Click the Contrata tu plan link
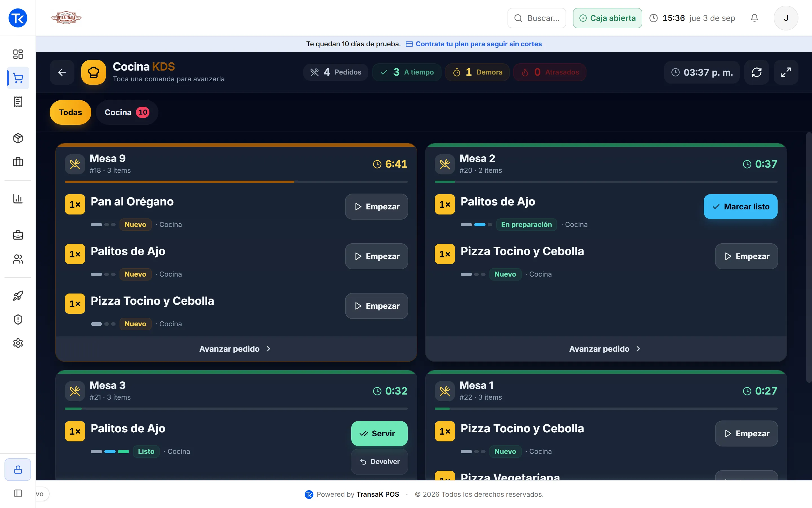The image size is (812, 508). pos(474,44)
